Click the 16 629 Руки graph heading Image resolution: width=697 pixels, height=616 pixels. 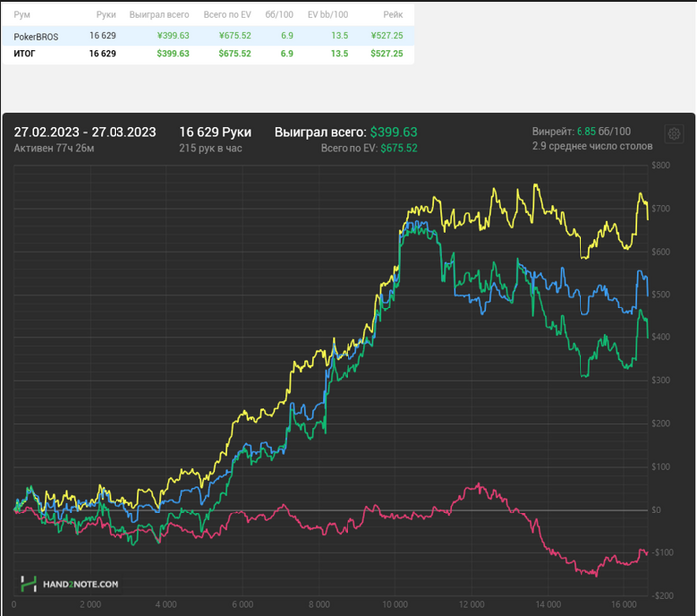(x=215, y=132)
